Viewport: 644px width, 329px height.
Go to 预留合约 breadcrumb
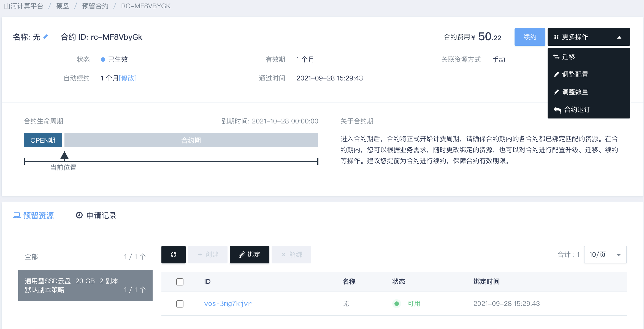pyautogui.click(x=95, y=6)
